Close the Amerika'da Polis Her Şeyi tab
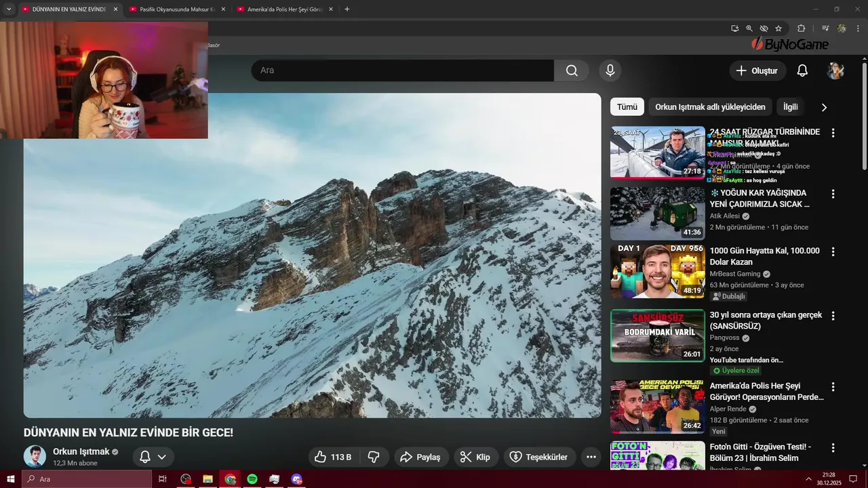The image size is (868, 488). [331, 9]
